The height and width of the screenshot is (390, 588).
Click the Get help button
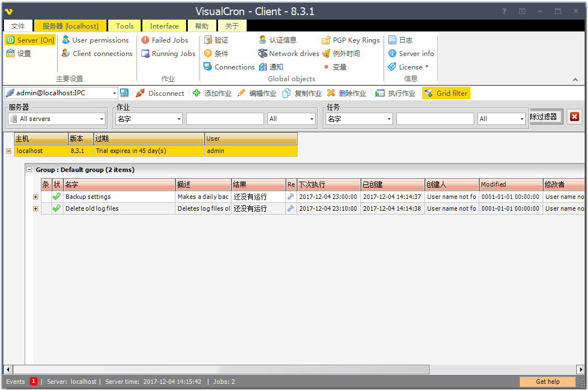click(x=548, y=382)
